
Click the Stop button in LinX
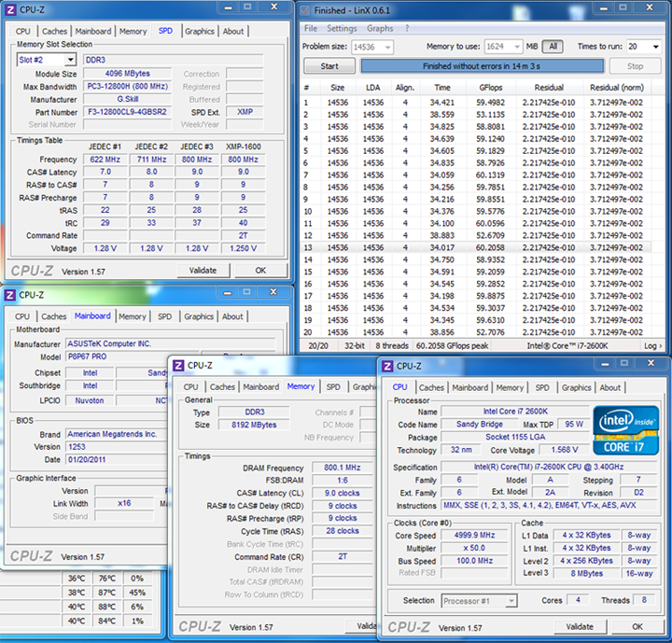coord(635,66)
